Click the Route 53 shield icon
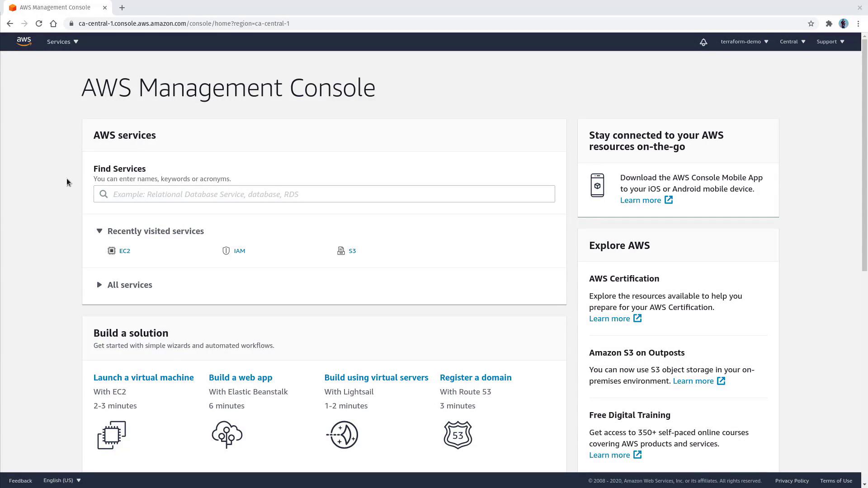The image size is (868, 488). (x=458, y=435)
